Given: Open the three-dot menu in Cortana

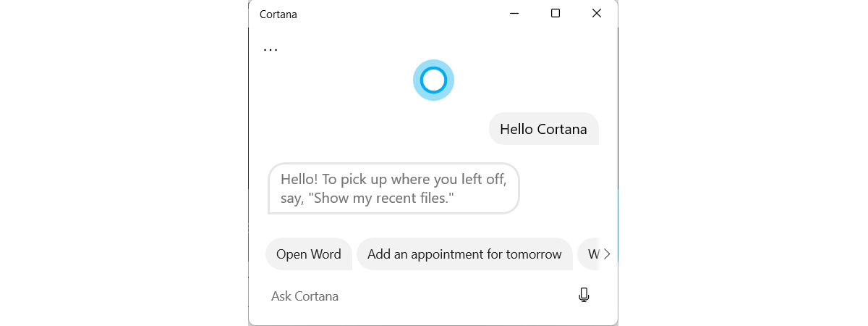Looking at the screenshot, I should (x=271, y=50).
